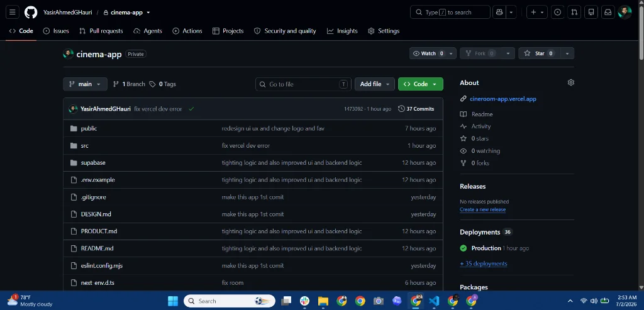Click the volume speaker tray icon
Screen dimensions: 644x310
pos(594,301)
